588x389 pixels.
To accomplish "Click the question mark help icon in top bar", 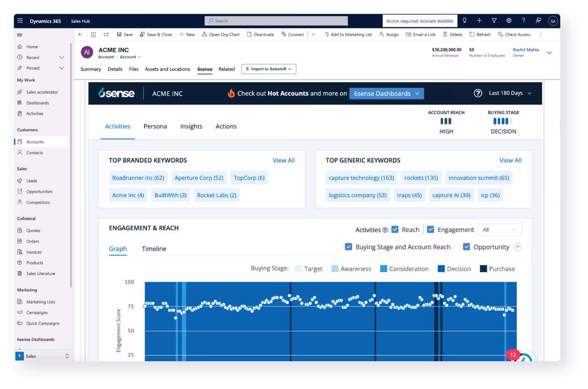I will pos(523,21).
